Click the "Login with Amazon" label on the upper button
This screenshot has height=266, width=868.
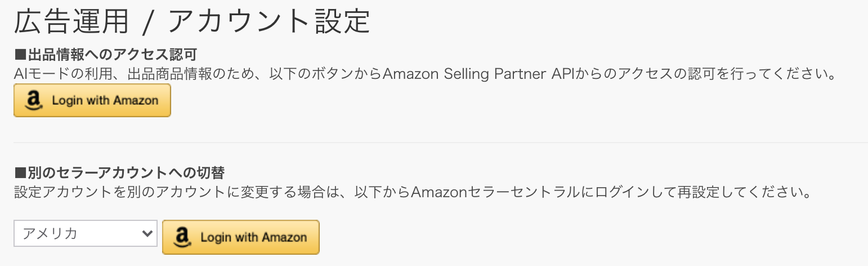pyautogui.click(x=105, y=101)
